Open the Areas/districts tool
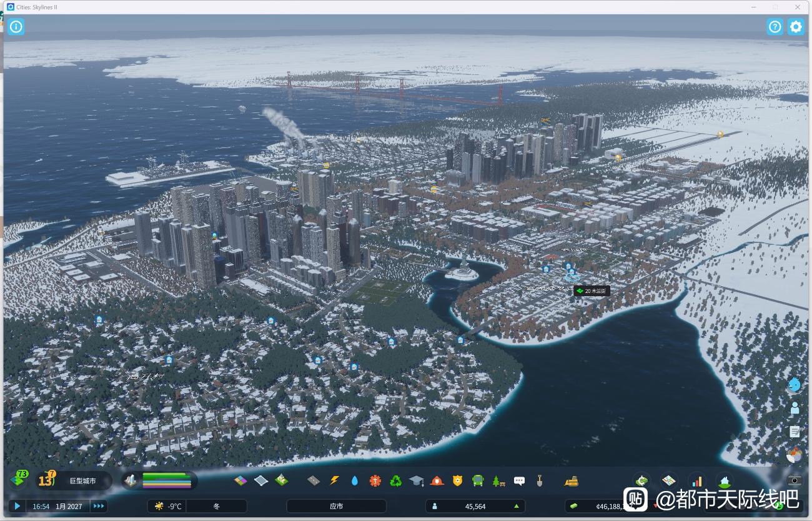 click(261, 480)
